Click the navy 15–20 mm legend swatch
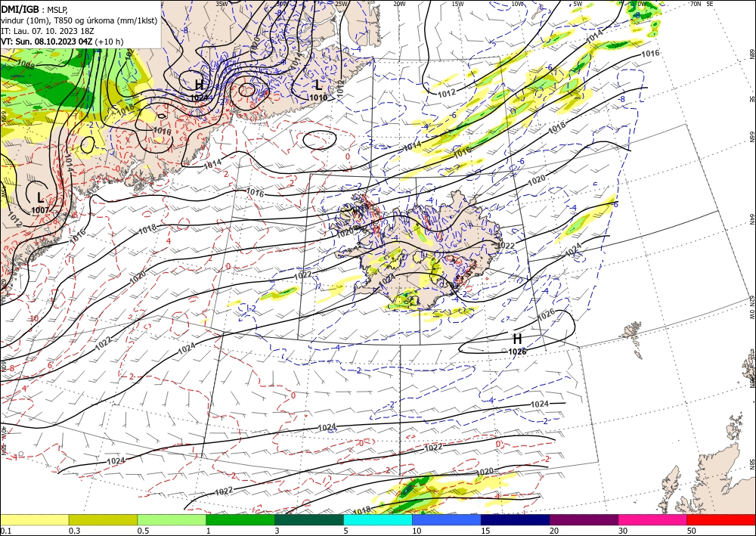The width and height of the screenshot is (756, 536). point(515,519)
